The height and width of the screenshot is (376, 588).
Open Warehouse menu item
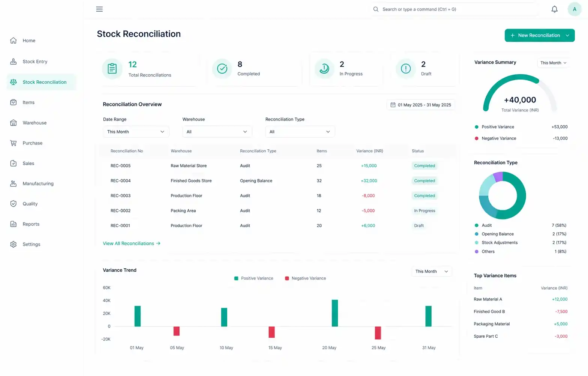coord(34,123)
